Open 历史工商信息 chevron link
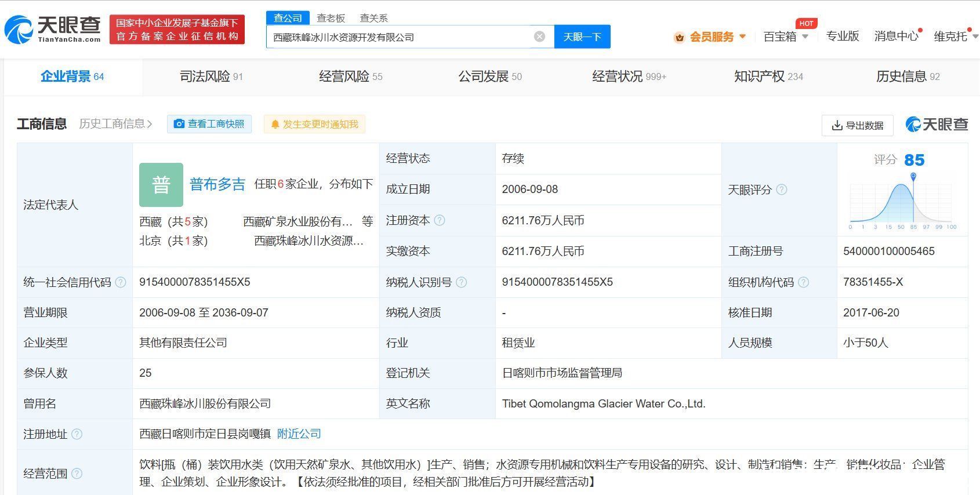Image resolution: width=980 pixels, height=495 pixels. (x=115, y=123)
